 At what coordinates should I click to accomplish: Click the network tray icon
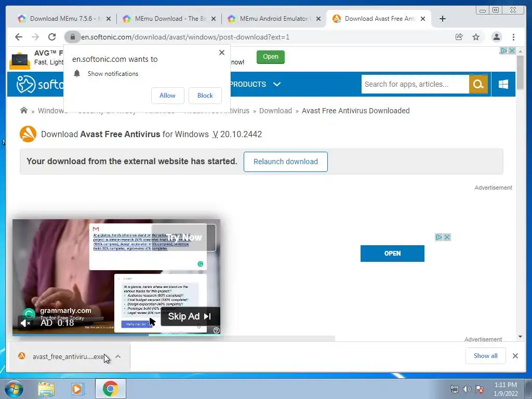point(454,389)
